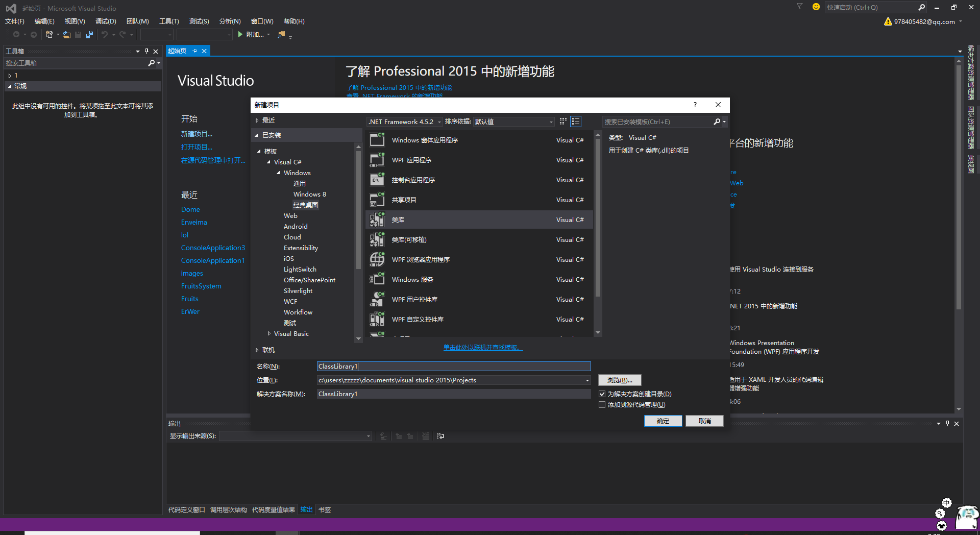This screenshot has width=980, height=535.
Task: Click the account warning triangle icon
Action: click(888, 21)
